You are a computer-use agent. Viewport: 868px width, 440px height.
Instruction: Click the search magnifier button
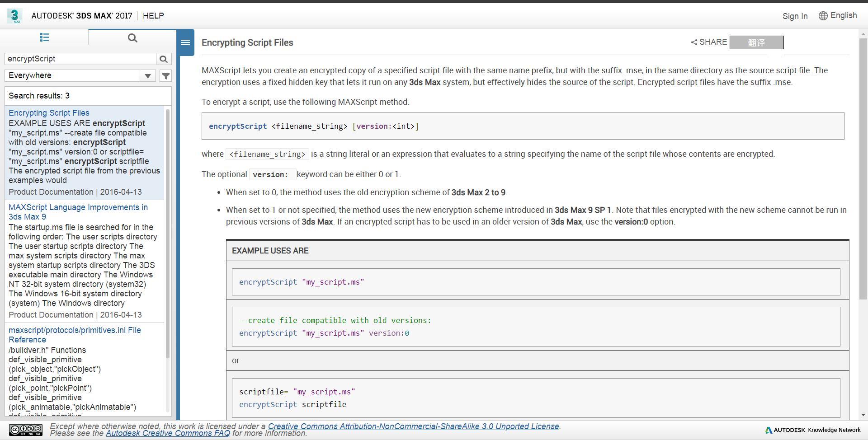[x=164, y=59]
